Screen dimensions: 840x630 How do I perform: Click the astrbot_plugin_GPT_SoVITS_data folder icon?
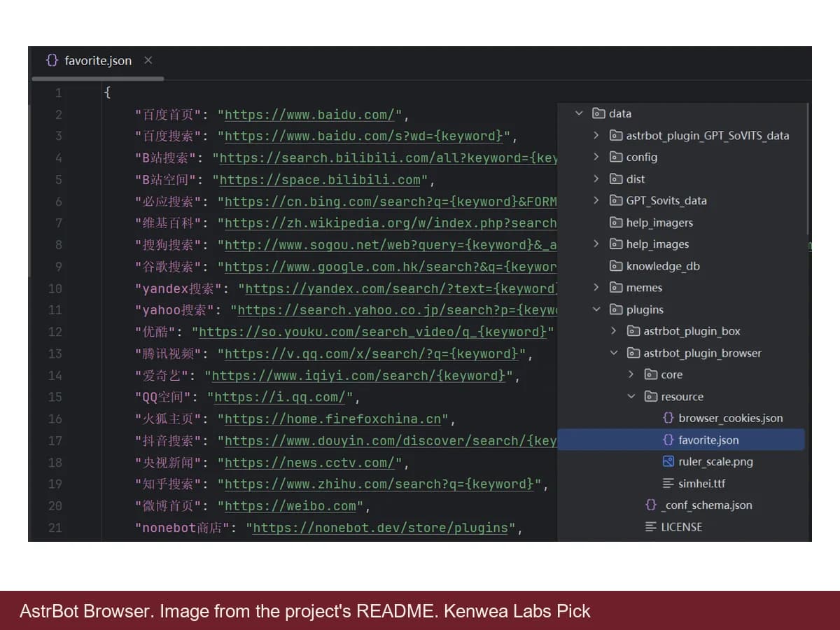[x=616, y=135]
